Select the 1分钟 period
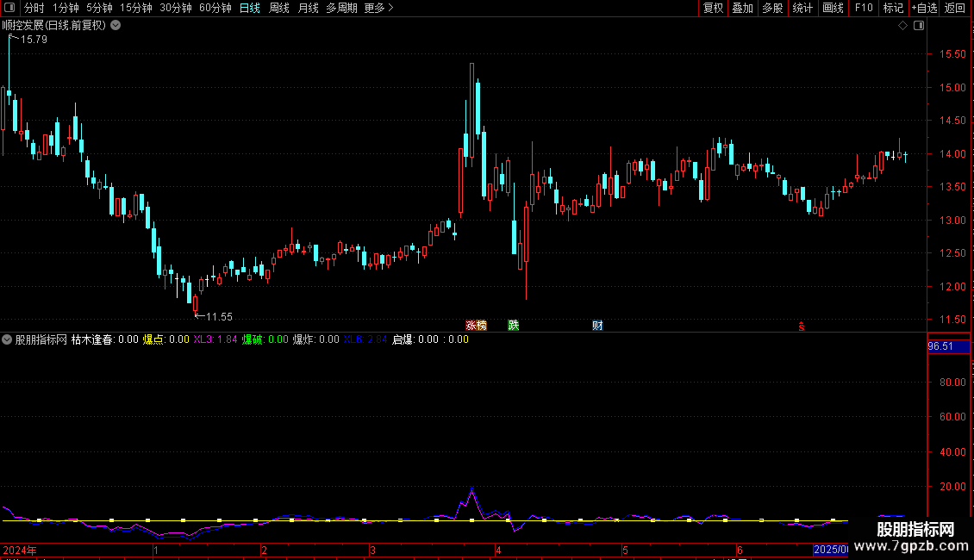The width and height of the screenshot is (974, 560). click(x=66, y=8)
